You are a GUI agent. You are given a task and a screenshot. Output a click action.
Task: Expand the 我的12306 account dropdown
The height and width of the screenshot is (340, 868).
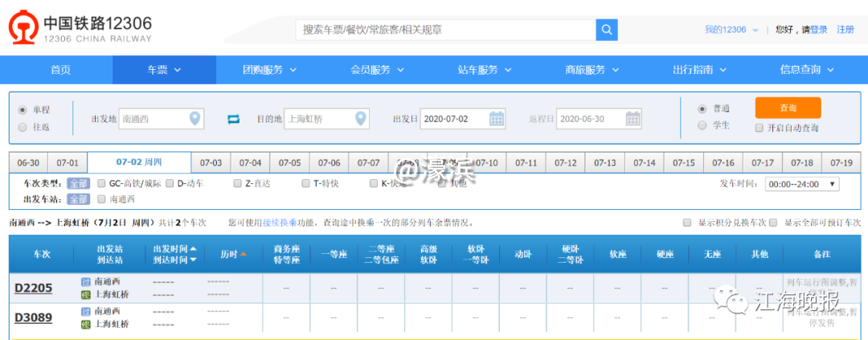click(731, 30)
